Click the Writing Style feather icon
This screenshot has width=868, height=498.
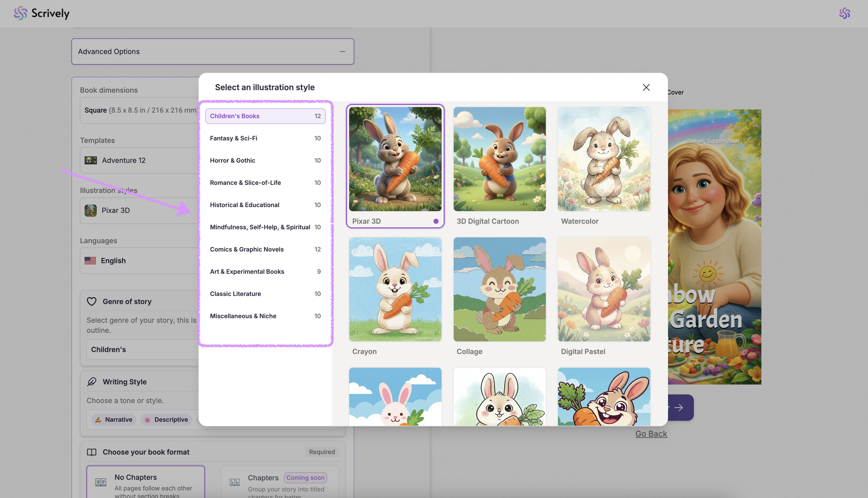coord(92,382)
